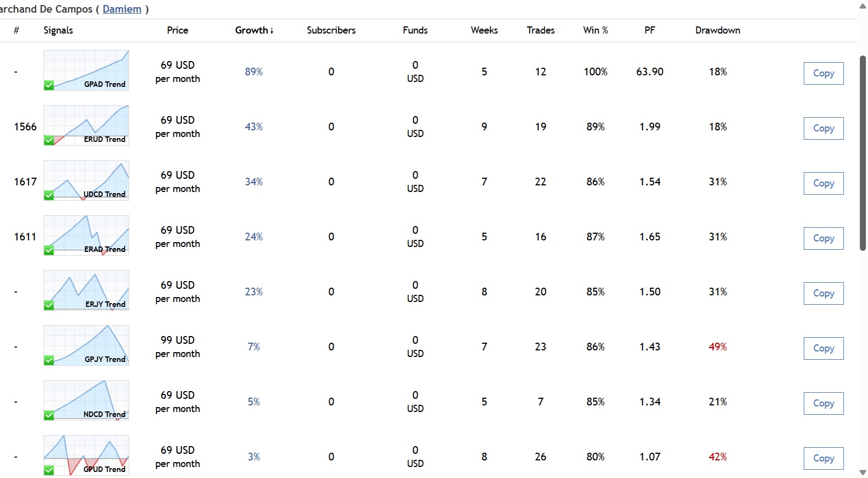Click scrollbar down arrow at bottom
Image resolution: width=868 pixels, height=478 pixels.
coord(863,472)
